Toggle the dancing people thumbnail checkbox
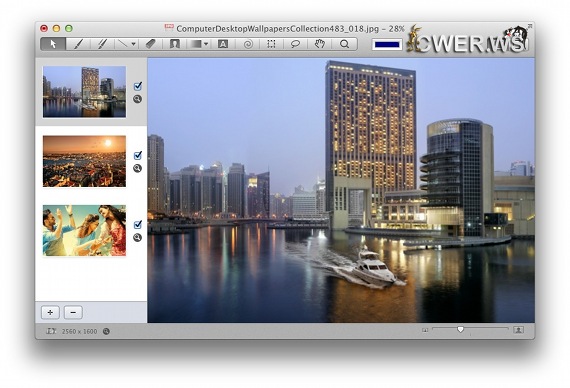This screenshot has width=570, height=388. tap(138, 225)
